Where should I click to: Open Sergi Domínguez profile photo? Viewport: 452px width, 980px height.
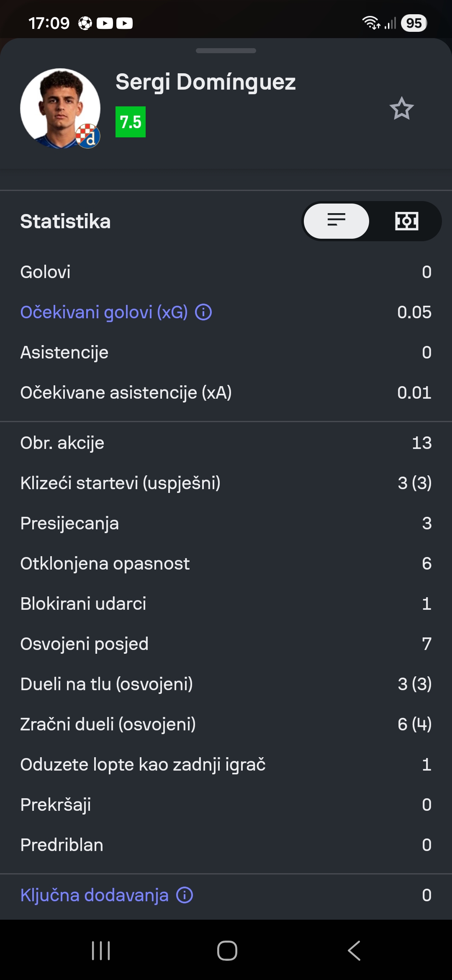[60, 108]
